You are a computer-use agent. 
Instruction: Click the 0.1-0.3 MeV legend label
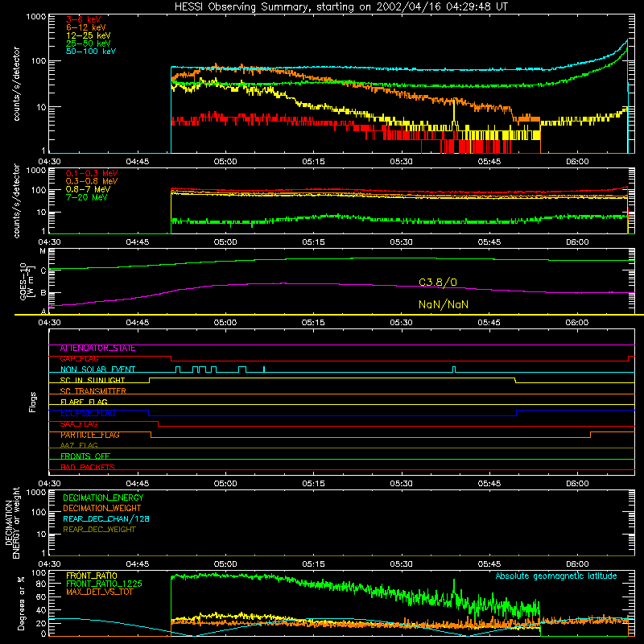pyautogui.click(x=92, y=173)
